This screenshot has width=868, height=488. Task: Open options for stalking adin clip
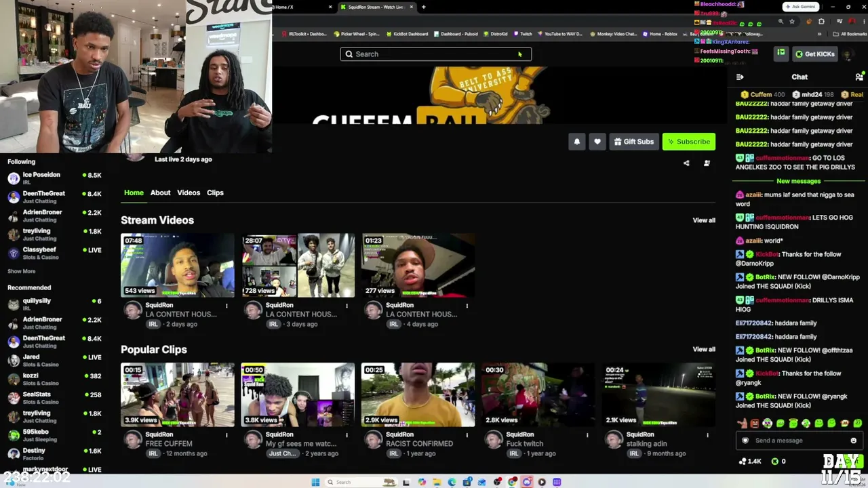tap(707, 435)
